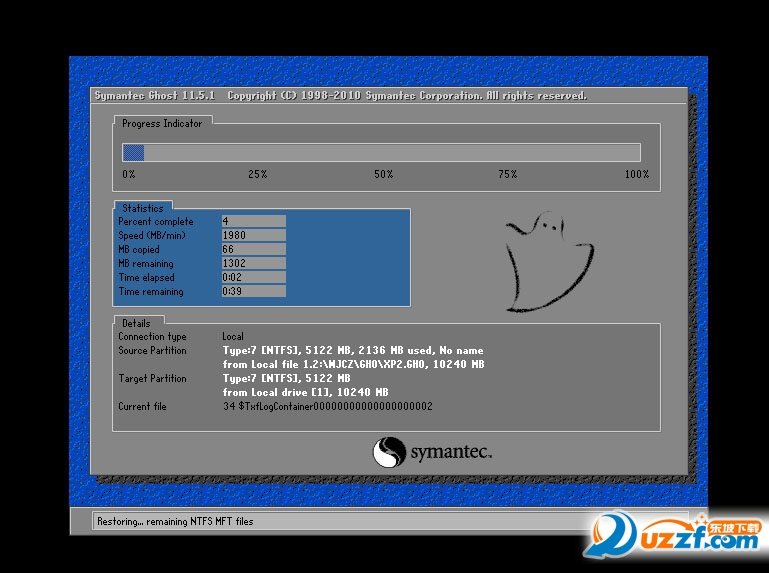769x573 pixels.
Task: Click the 50% scale label
Action: 384,174
